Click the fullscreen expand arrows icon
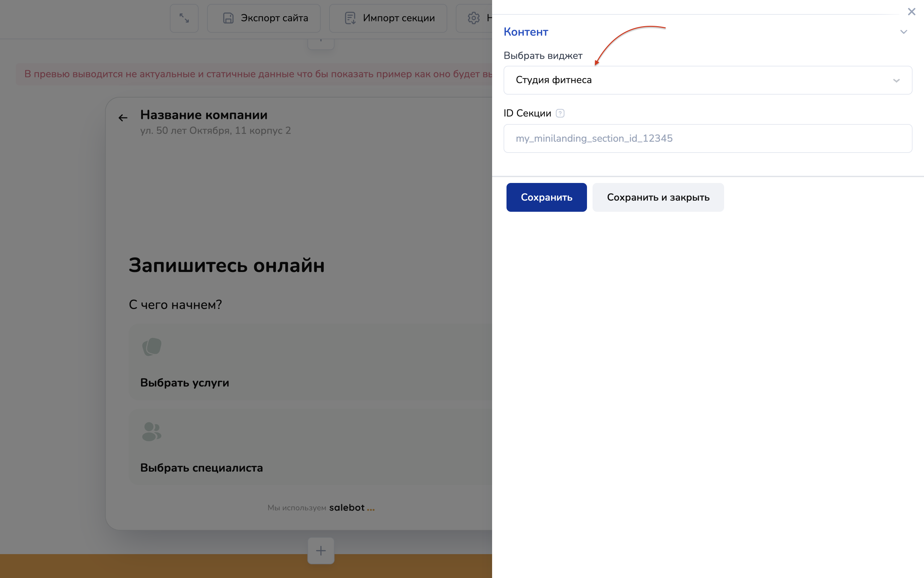The height and width of the screenshot is (578, 924). click(x=184, y=18)
